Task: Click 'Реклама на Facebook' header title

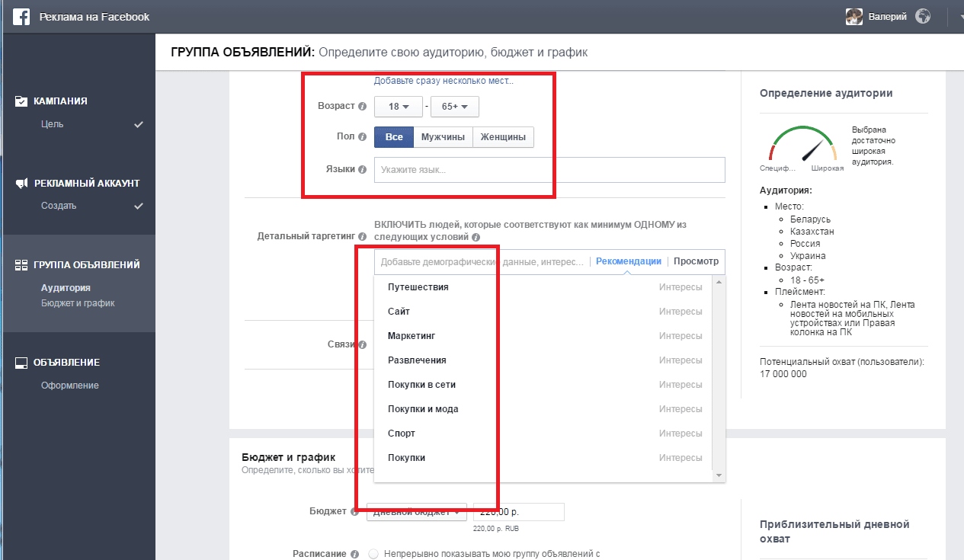Action: (x=94, y=17)
